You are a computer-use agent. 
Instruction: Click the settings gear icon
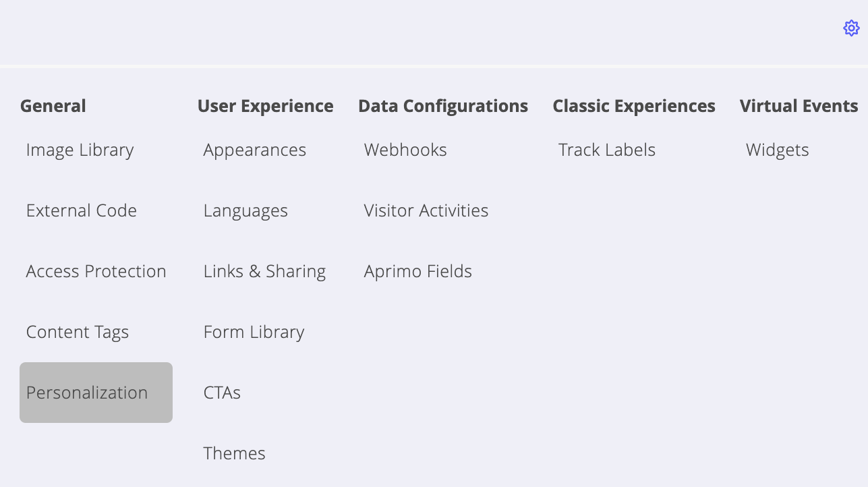click(x=851, y=28)
